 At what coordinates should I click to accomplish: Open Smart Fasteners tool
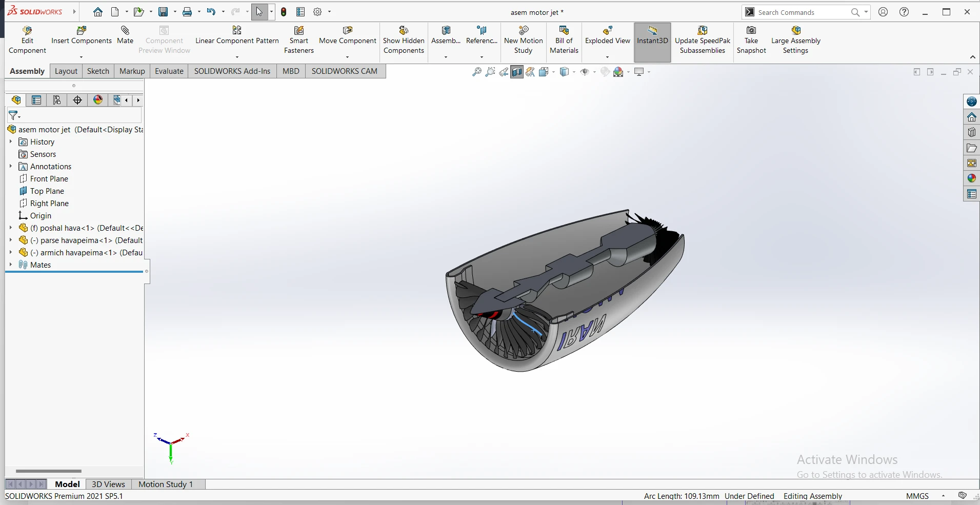(298, 40)
